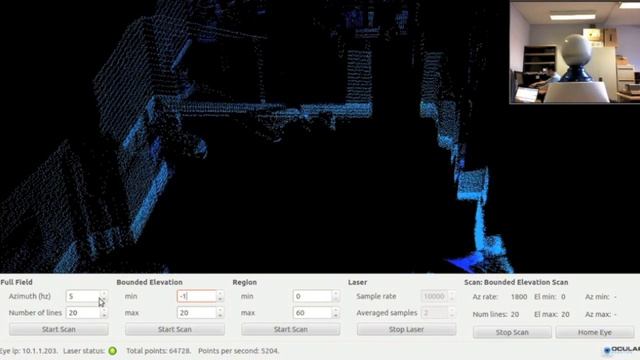Click the 'Total points: 64728.' status text

(x=159, y=351)
